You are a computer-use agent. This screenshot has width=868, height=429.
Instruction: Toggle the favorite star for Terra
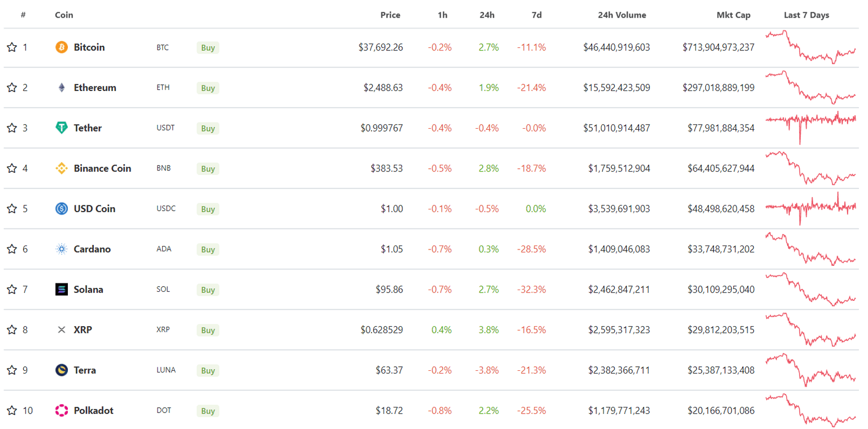pos(12,370)
